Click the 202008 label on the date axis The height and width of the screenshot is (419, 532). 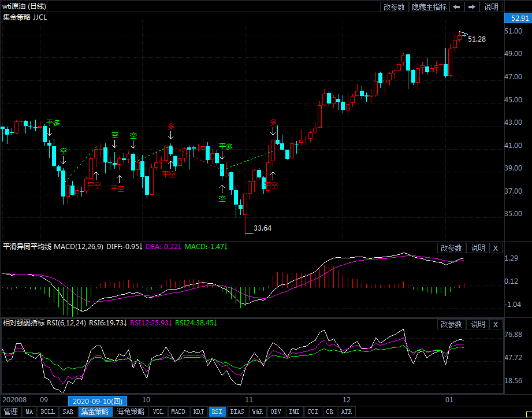tap(14, 400)
